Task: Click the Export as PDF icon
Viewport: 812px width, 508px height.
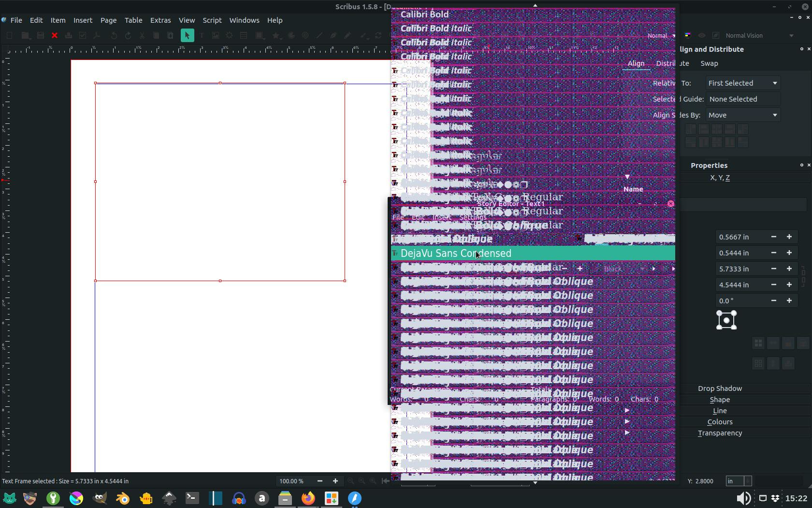Action: click(x=97, y=35)
